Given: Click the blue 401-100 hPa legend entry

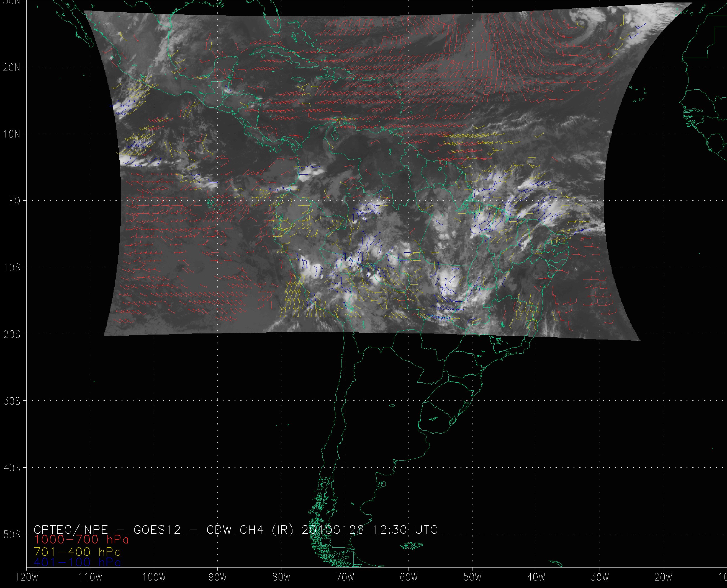Looking at the screenshot, I should pos(77,562).
